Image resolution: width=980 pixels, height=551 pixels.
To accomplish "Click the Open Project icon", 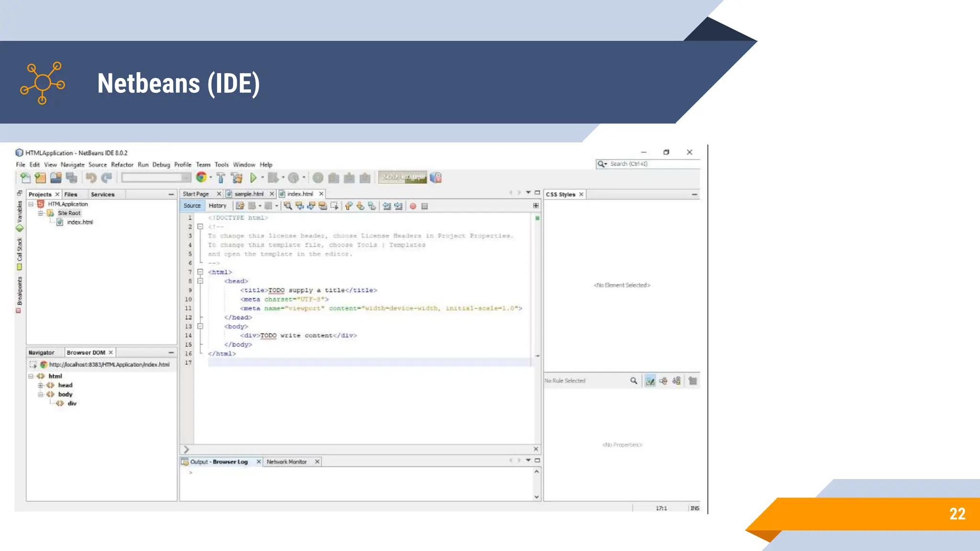I will coord(56,178).
